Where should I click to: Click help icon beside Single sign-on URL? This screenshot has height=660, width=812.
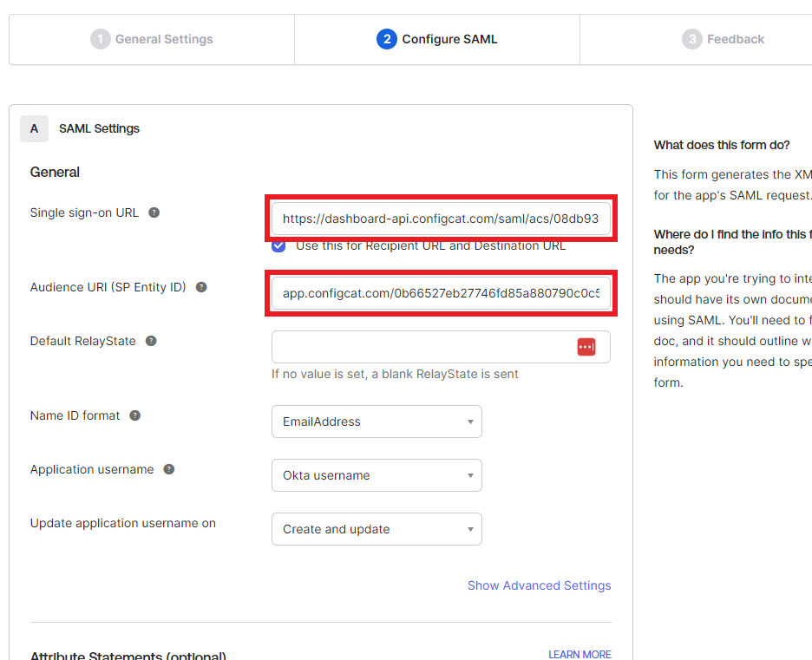(154, 212)
